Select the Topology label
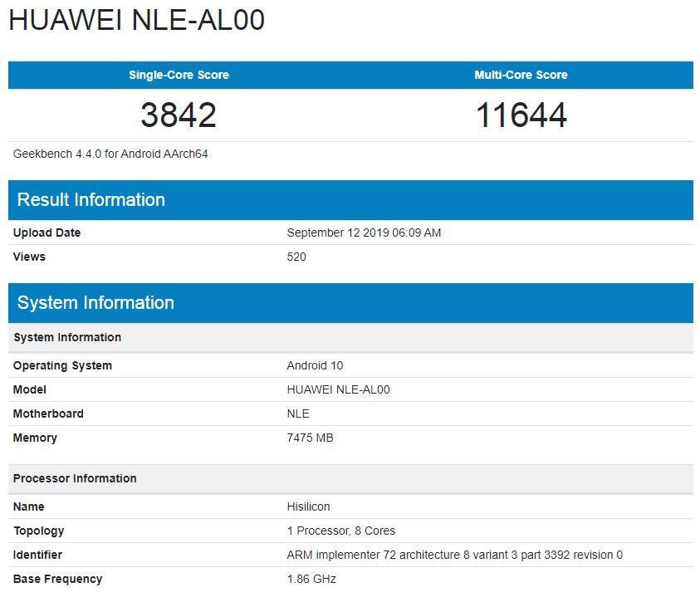 pos(39,531)
